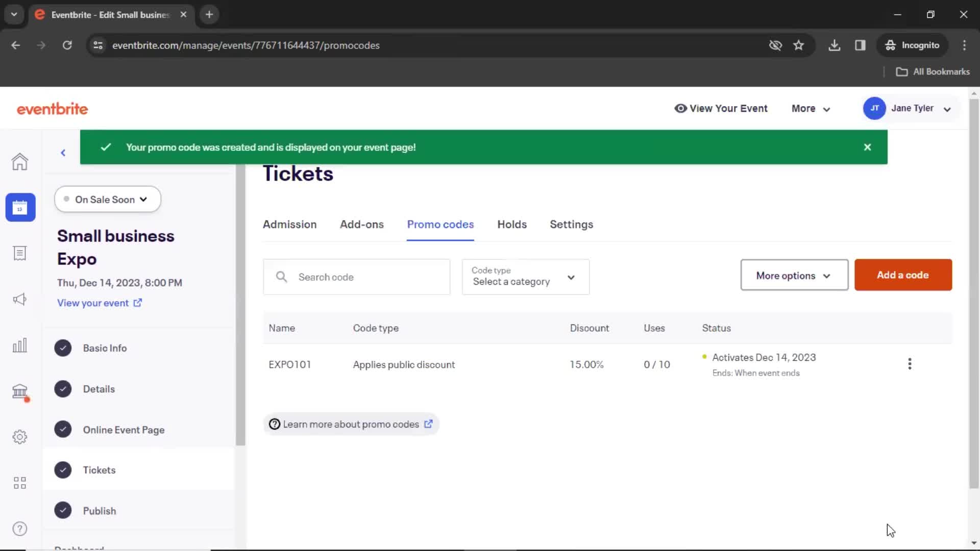Open the Marketing megaphone icon in sidebar
980x551 pixels.
pyautogui.click(x=20, y=299)
